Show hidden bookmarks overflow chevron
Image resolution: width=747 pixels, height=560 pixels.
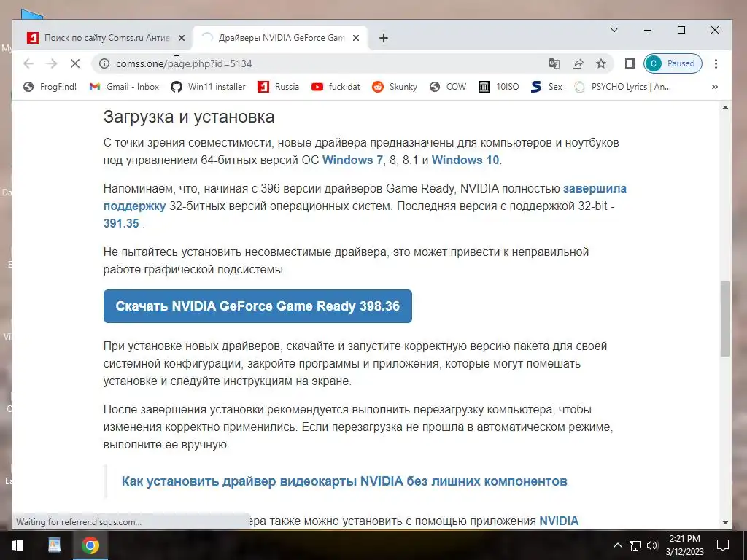click(x=715, y=87)
